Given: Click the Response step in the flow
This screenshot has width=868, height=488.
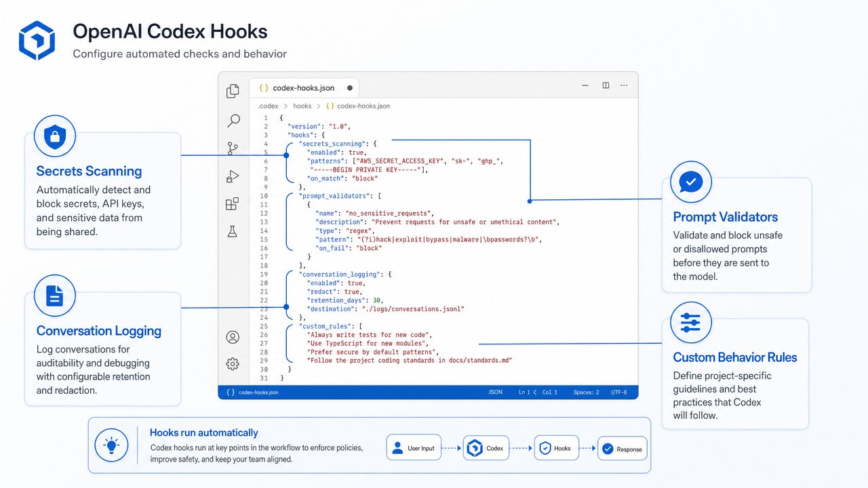Looking at the screenshot, I should click(x=623, y=449).
